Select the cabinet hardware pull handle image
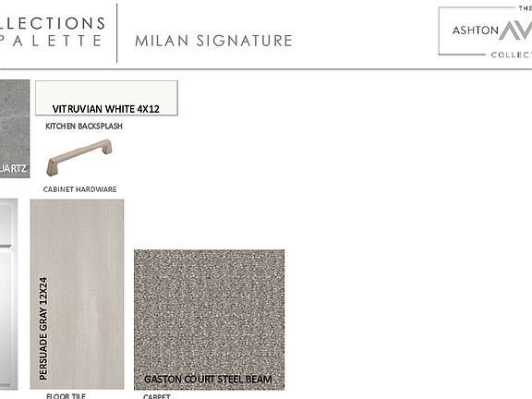This screenshot has width=532, height=399. [79, 157]
